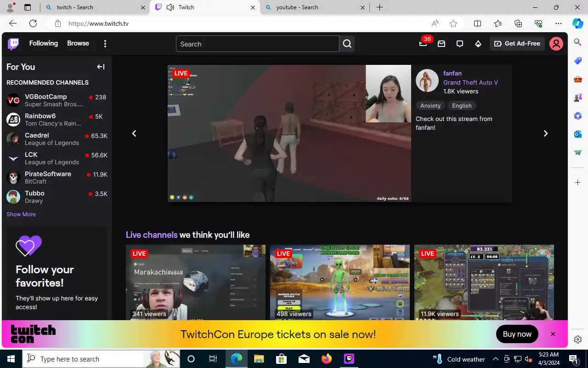
Task: Add this page to favorites with star
Action: pyautogui.click(x=453, y=23)
